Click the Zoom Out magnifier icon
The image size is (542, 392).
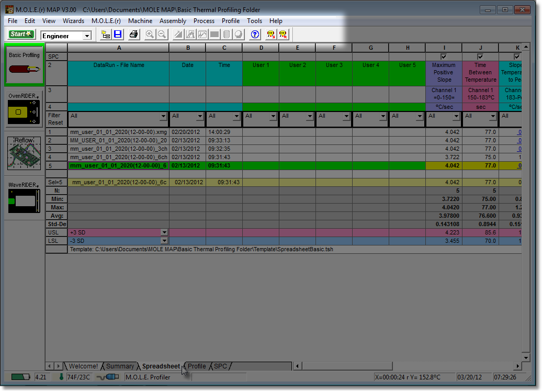pyautogui.click(x=162, y=35)
